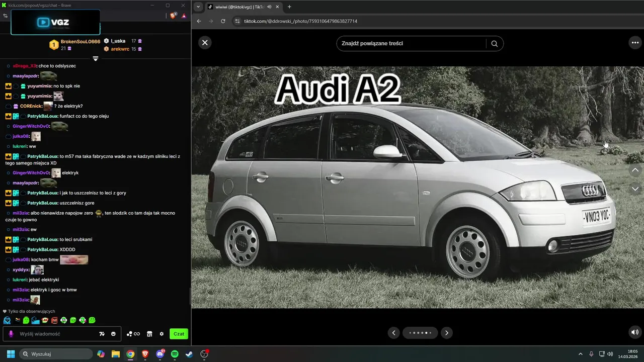644x362 pixels.
Task: Insert the first blue hooded emote
Action: point(7,320)
